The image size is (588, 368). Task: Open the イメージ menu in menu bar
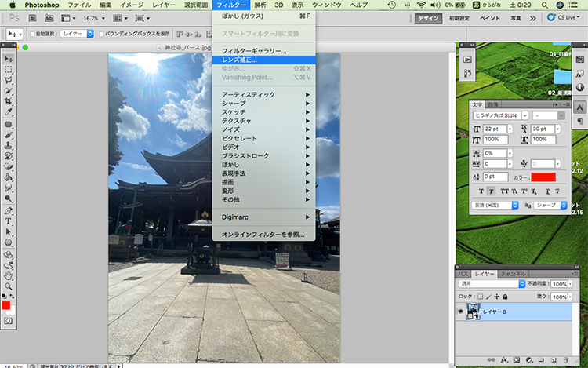click(x=132, y=5)
